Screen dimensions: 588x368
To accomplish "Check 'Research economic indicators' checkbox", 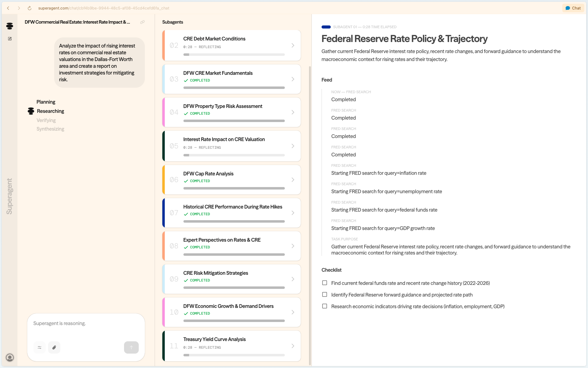I will click(325, 306).
